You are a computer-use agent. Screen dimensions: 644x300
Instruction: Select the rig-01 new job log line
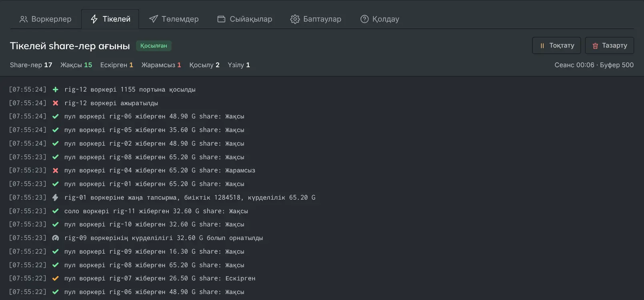pyautogui.click(x=190, y=198)
